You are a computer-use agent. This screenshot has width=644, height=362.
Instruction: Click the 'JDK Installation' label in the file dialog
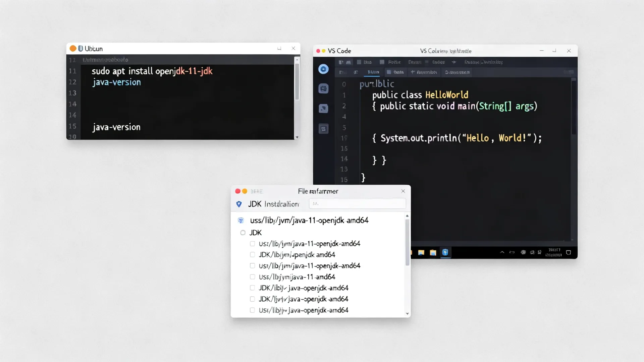click(x=273, y=204)
